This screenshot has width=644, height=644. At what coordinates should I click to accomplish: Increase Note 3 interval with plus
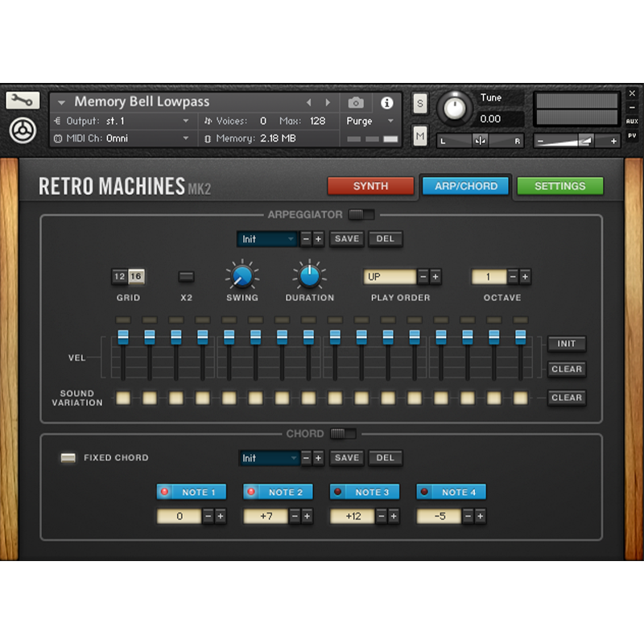pos(394,516)
